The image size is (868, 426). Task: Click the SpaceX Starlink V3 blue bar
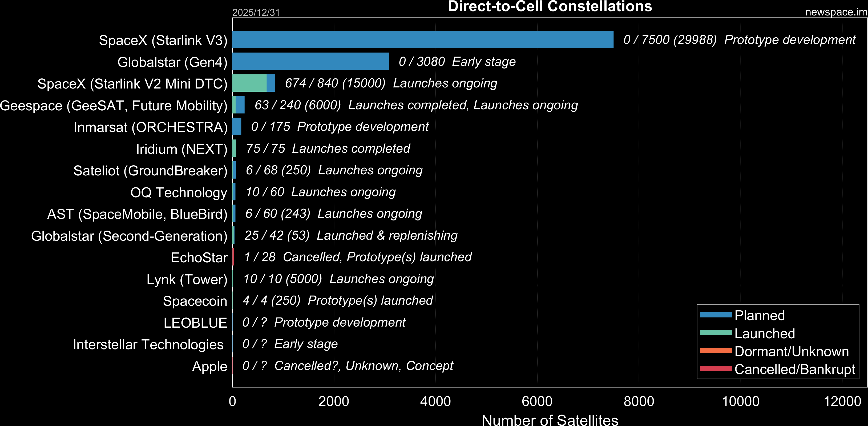[423, 40]
